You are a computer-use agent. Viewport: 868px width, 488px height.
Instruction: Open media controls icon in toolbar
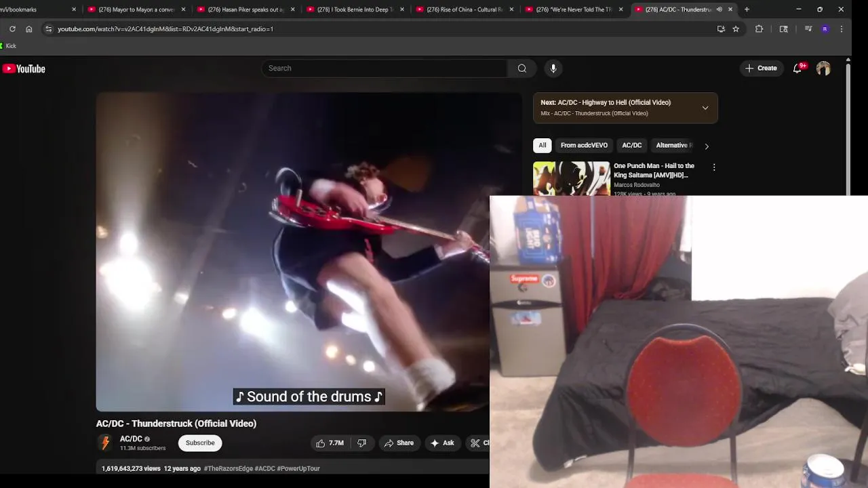tap(808, 29)
